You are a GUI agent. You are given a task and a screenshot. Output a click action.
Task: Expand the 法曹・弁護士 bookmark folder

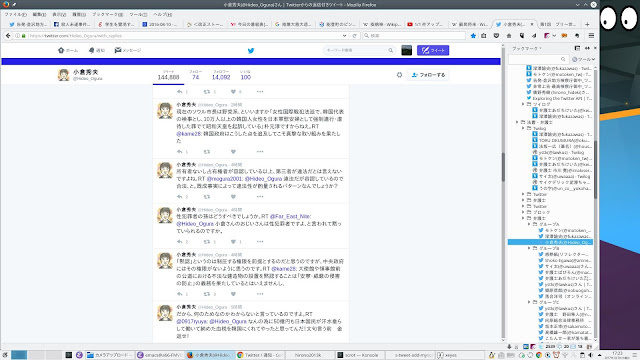[x=517, y=122]
